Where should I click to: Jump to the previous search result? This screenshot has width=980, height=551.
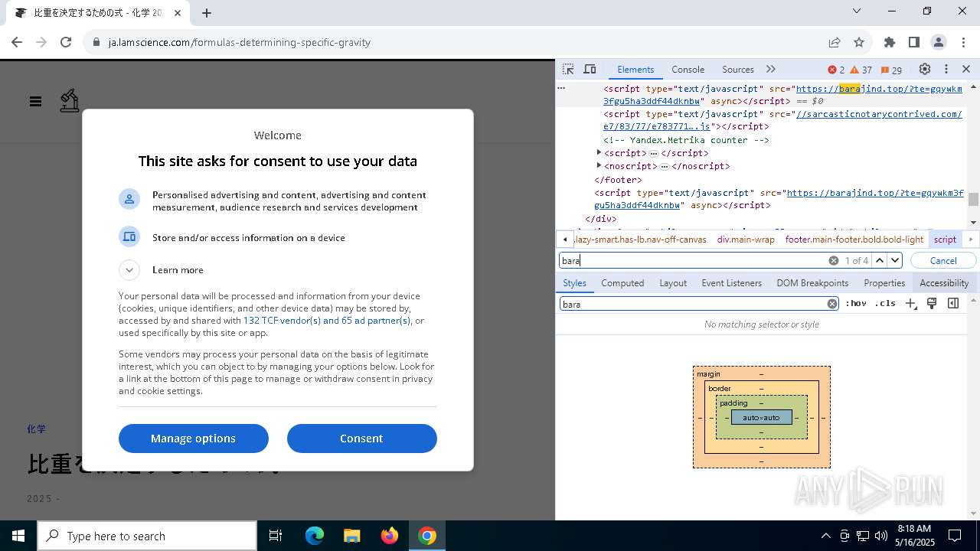tap(880, 260)
